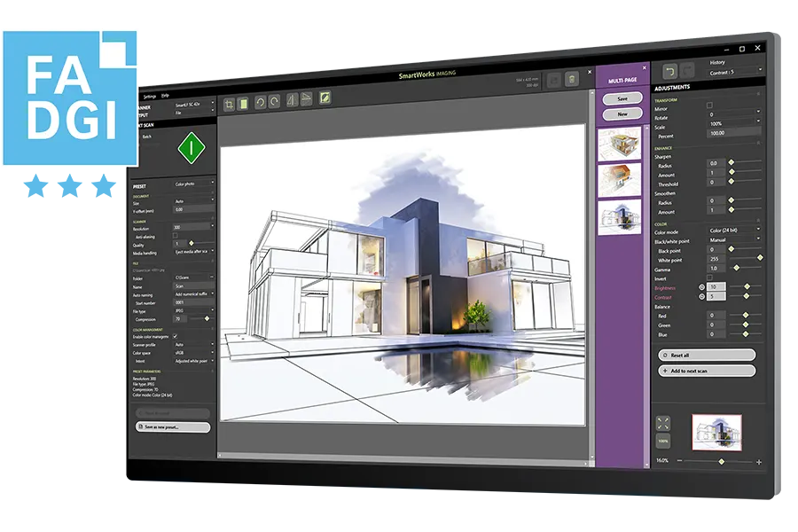Click the fit-to-window zoom icon
This screenshot has width=798, height=532.
click(x=662, y=423)
